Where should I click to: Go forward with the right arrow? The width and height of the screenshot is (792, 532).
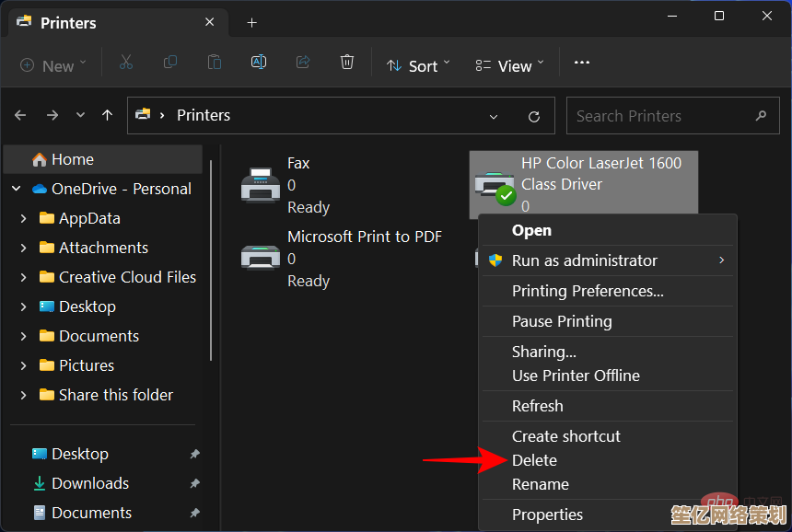(52, 116)
